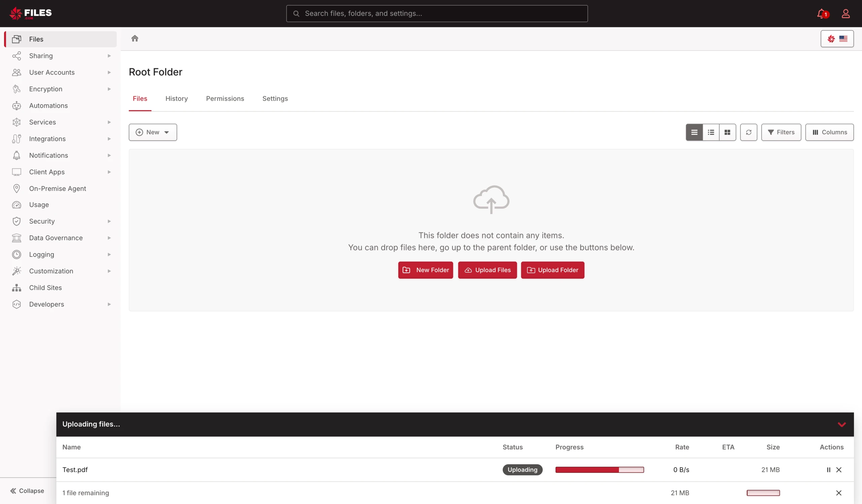
Task: Click the Services sidebar icon
Action: (x=16, y=122)
